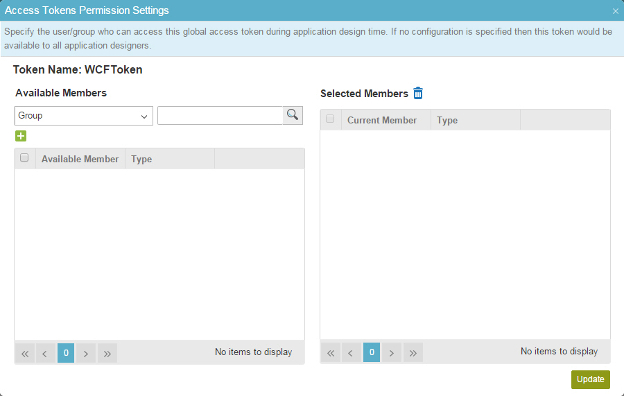Go to next page in Available Members
Viewport: 624px width, 396px height.
click(86, 353)
